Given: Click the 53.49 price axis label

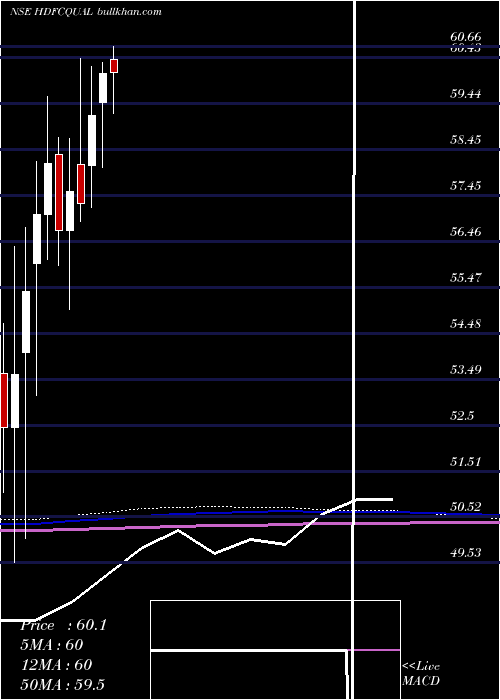Looking at the screenshot, I should 466,370.
